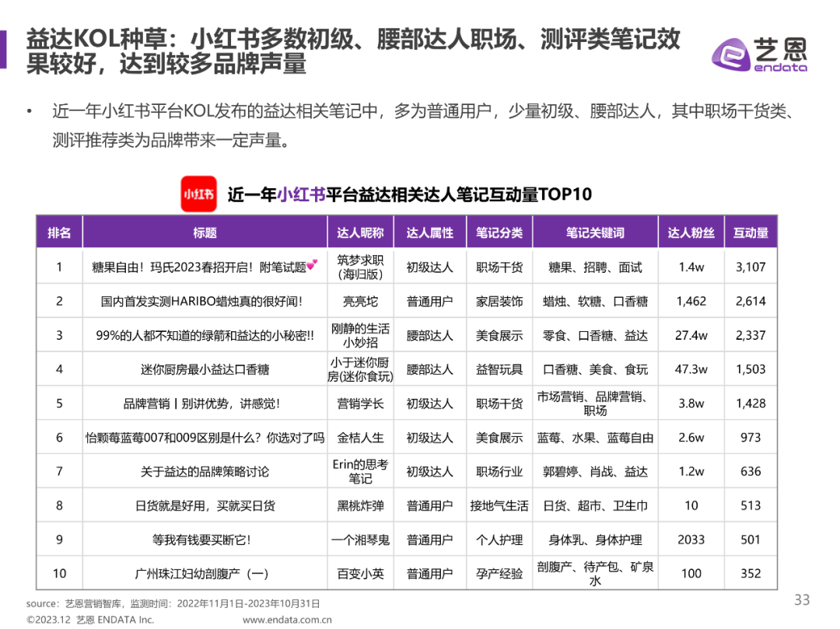Click title 怡颗莓蓝莓007和009区别是什么
The width and height of the screenshot is (840, 629).
[205, 438]
